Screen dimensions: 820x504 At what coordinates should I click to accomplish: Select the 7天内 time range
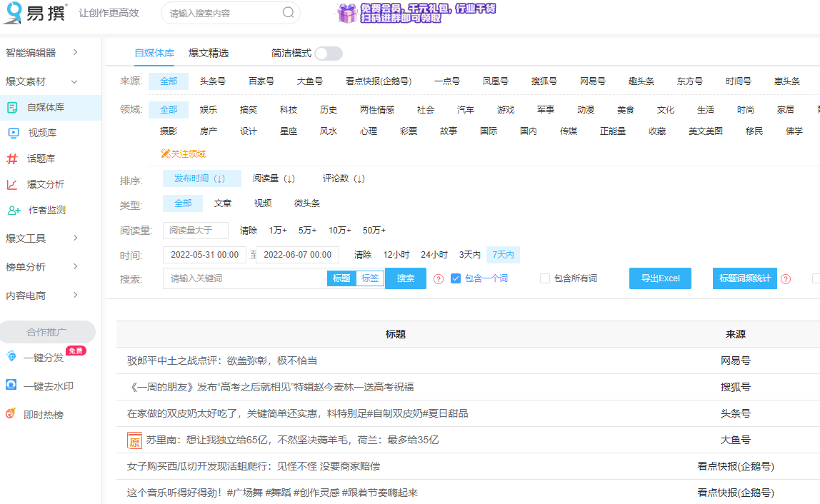(503, 255)
